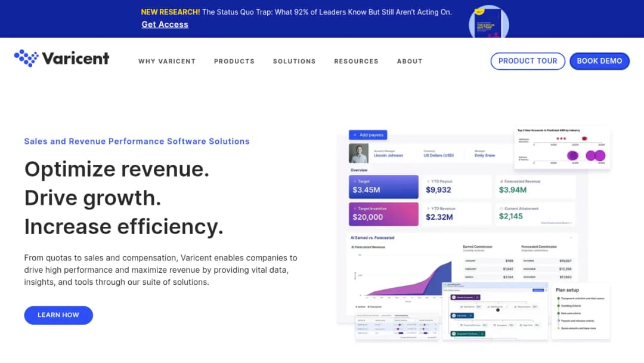Click the Varicent logo
Viewport: 644px width, 363px height.
pos(61,59)
